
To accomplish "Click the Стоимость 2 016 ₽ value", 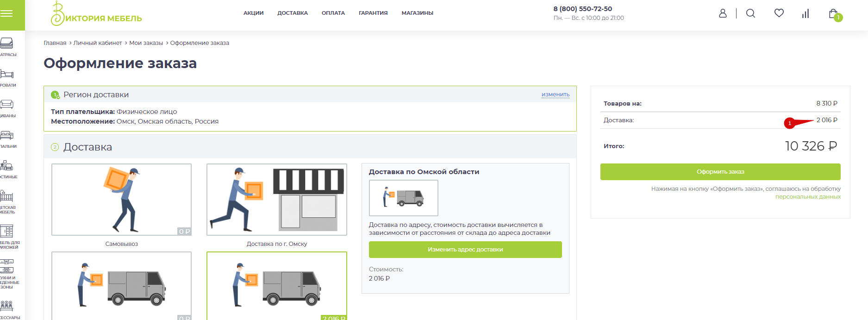I will (379, 278).
